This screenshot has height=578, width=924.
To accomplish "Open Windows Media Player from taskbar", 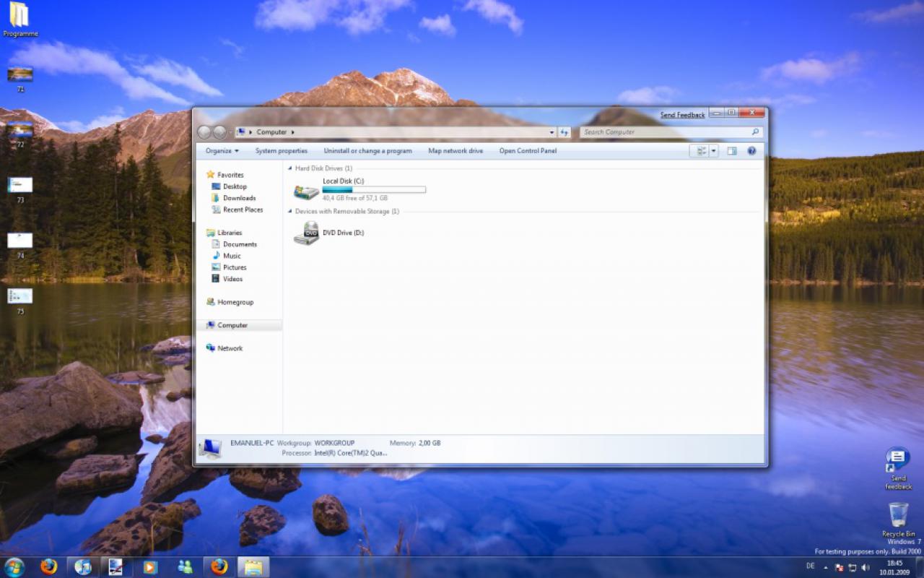I will (150, 566).
